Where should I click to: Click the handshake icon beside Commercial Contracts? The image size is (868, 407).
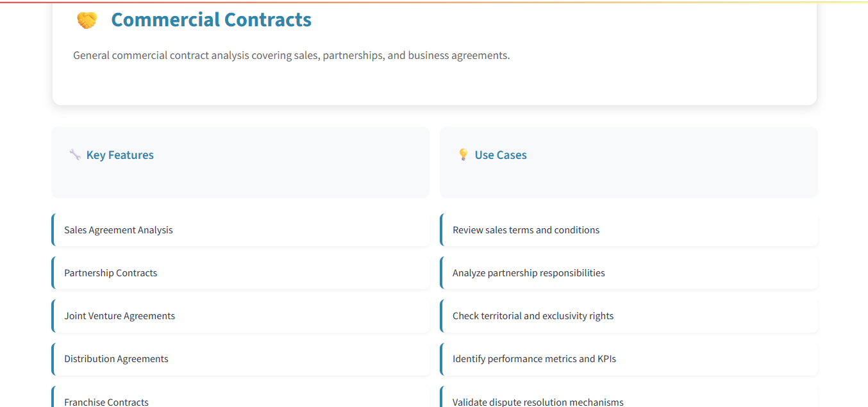click(x=87, y=21)
